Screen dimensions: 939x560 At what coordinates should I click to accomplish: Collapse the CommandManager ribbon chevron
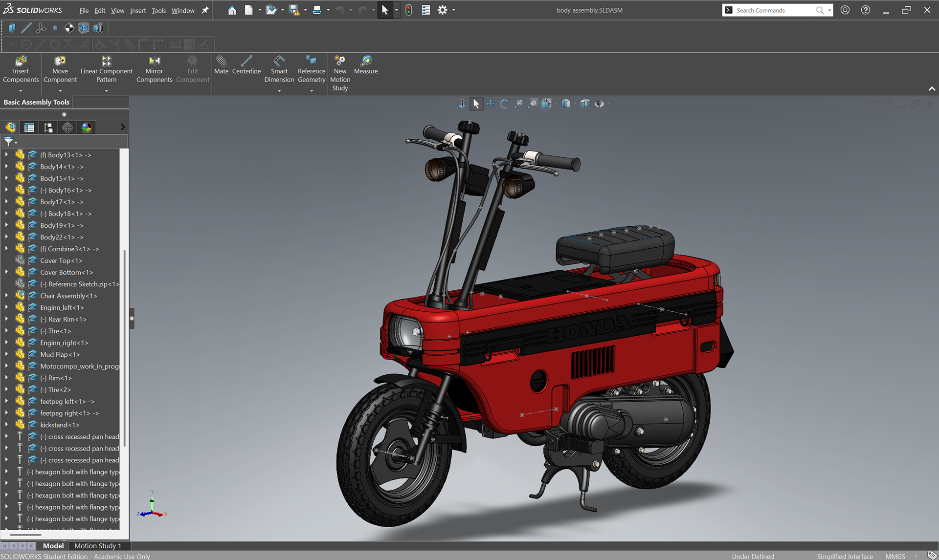[931, 89]
